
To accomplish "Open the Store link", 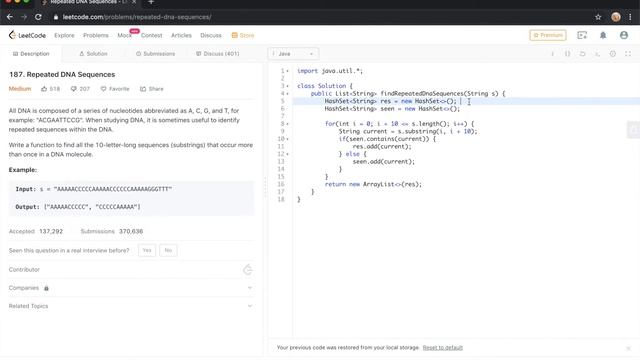I will click(243, 36).
